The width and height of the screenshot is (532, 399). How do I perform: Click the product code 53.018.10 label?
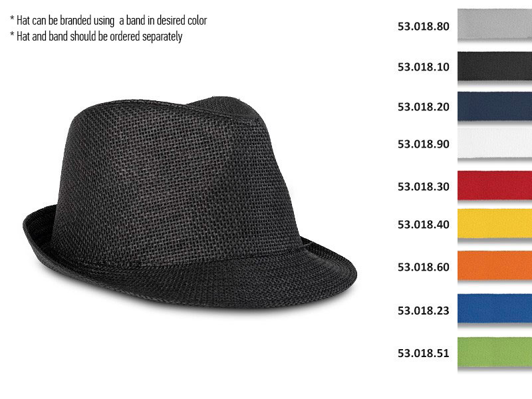tap(424, 67)
